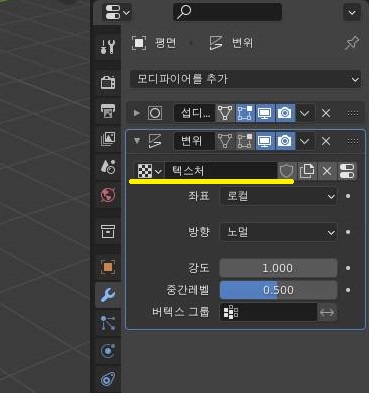
Task: Open the Collection properties tab
Action: [108, 231]
